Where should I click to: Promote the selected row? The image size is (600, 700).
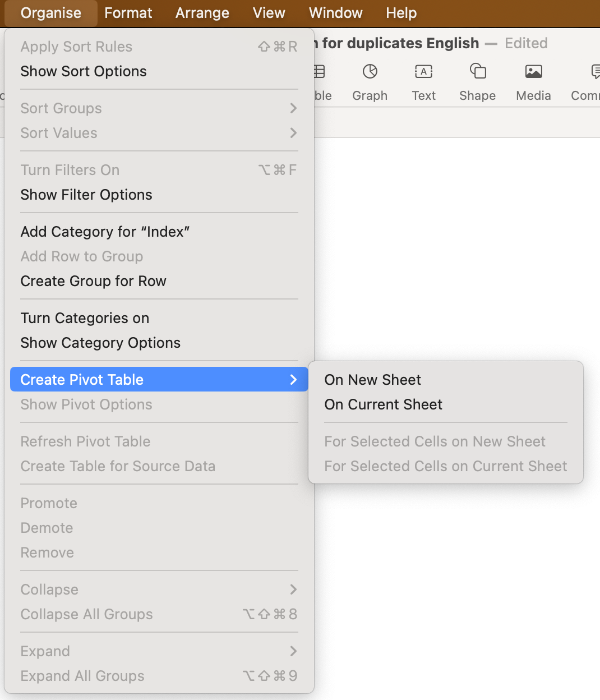pyautogui.click(x=48, y=503)
